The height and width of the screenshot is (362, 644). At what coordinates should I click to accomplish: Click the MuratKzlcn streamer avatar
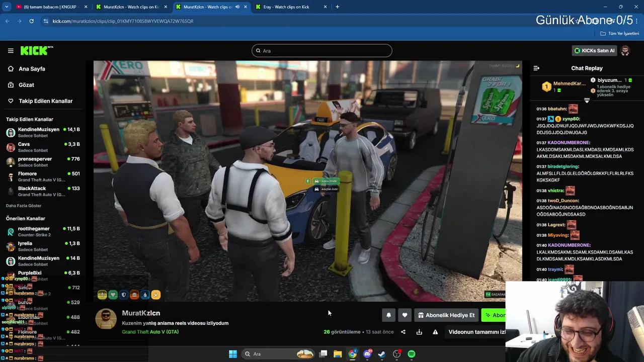point(106,319)
